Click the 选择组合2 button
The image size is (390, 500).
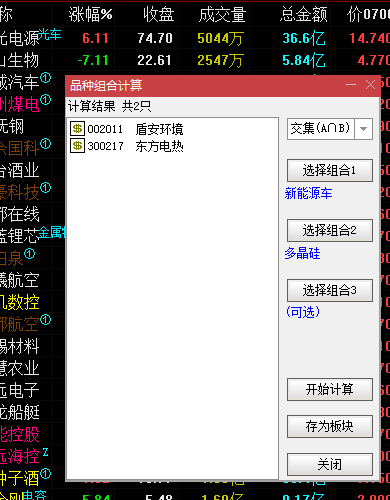330,230
